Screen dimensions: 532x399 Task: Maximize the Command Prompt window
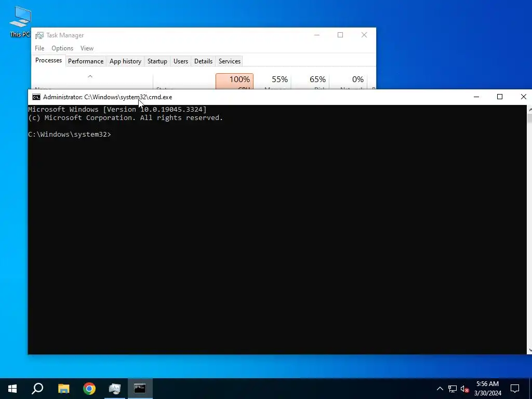[500, 97]
